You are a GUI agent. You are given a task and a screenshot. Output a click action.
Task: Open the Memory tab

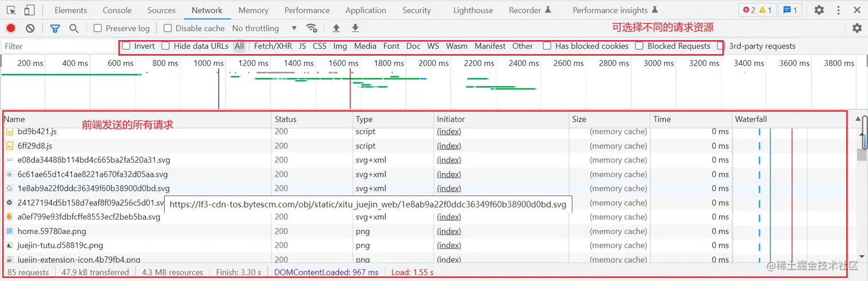point(253,10)
